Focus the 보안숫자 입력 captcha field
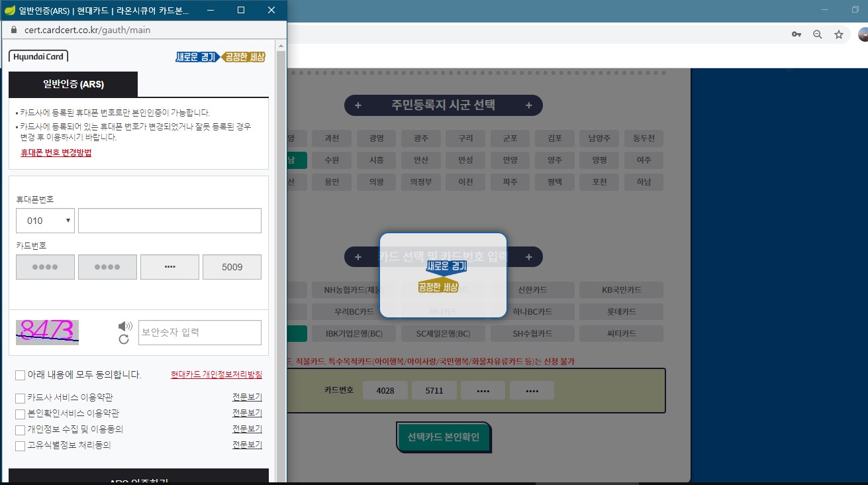Screen dimensions: 868x485 click(x=200, y=333)
